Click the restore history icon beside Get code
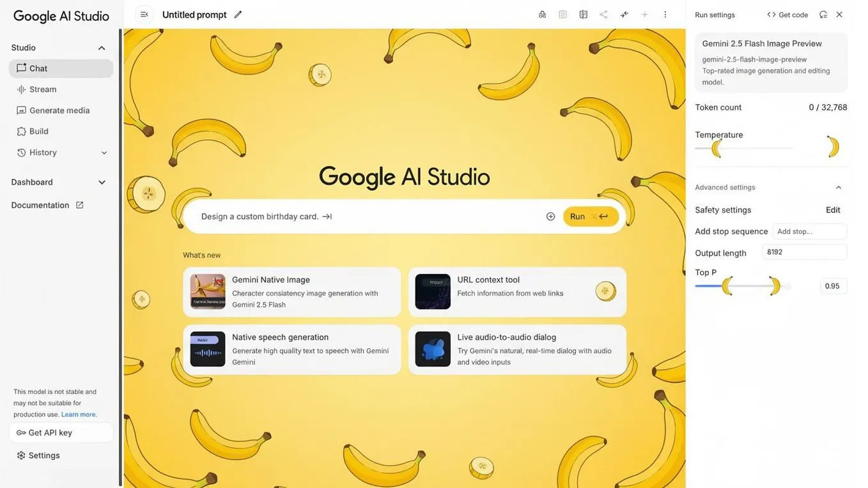Image resolution: width=868 pixels, height=488 pixels. coord(823,13)
